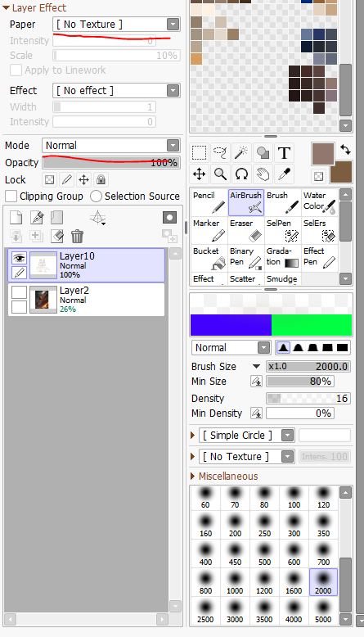Create a new normal layer
364x637 pixels.
pyautogui.click(x=16, y=217)
